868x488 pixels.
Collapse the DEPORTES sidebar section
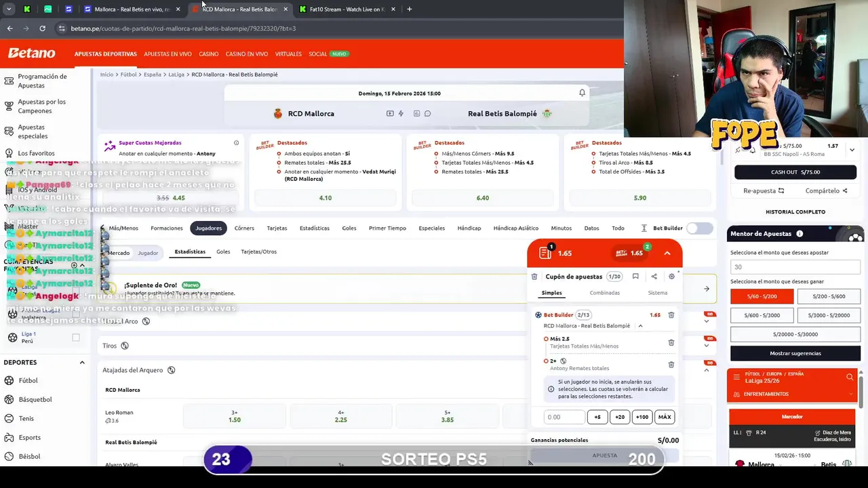point(82,363)
